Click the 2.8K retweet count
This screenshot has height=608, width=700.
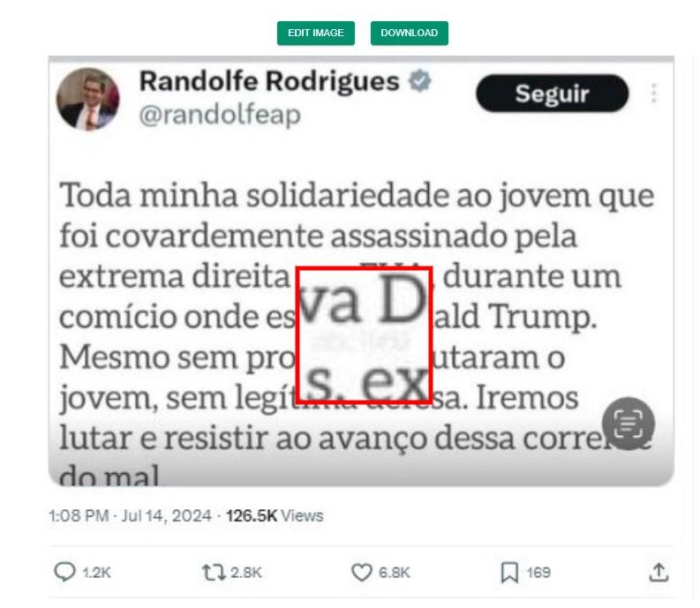tap(246, 573)
